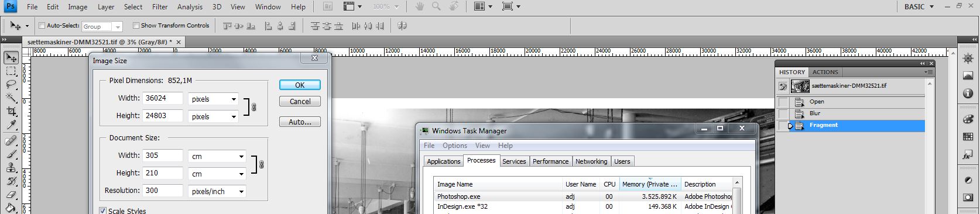
Task: Select the Lasso tool
Action: [11, 84]
